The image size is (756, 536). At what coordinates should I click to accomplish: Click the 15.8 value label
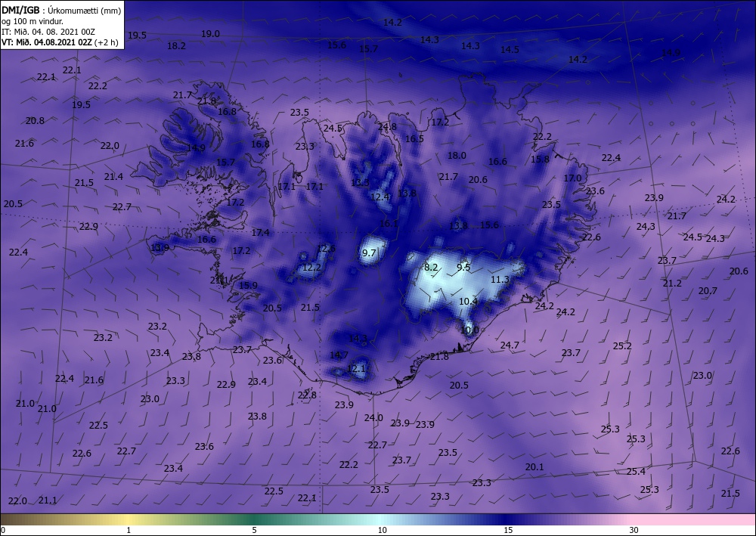point(540,159)
